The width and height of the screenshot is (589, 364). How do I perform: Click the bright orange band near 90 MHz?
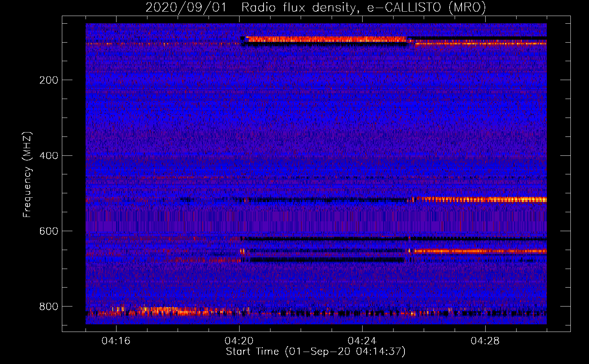coord(326,39)
